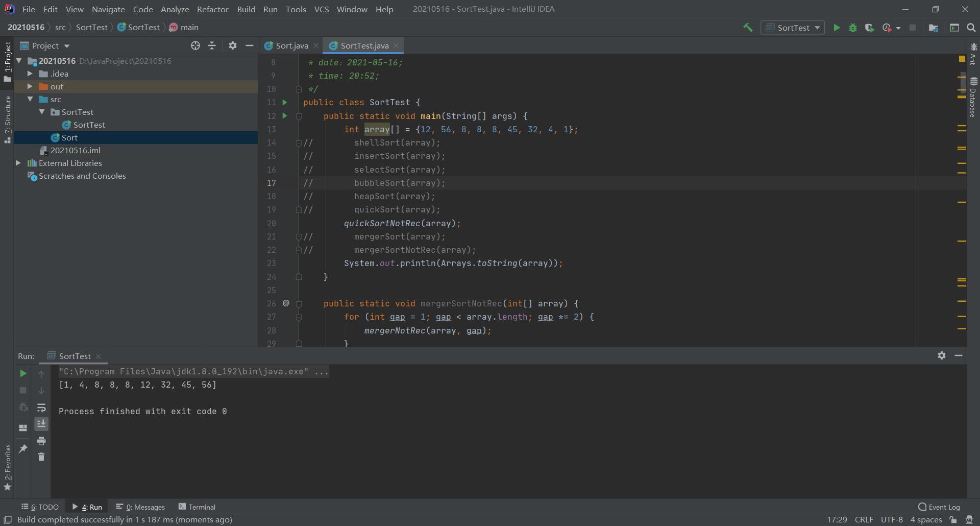Select 20210516.iml file
The height and width of the screenshot is (526, 980).
coord(136,150)
